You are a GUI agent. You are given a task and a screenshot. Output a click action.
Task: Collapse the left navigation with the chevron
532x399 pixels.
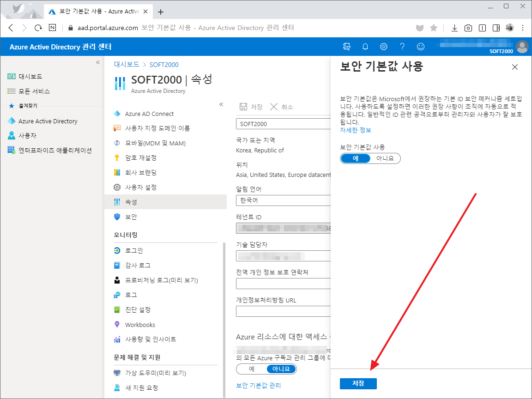pos(97,63)
